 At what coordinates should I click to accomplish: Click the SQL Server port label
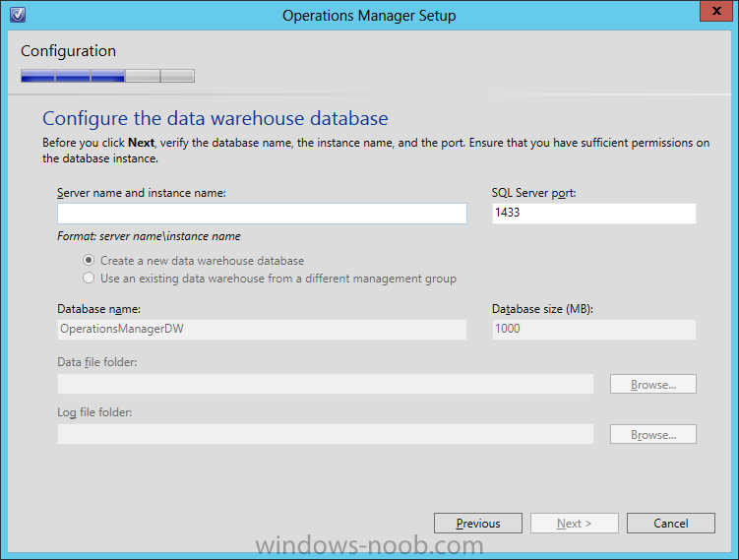(533, 193)
